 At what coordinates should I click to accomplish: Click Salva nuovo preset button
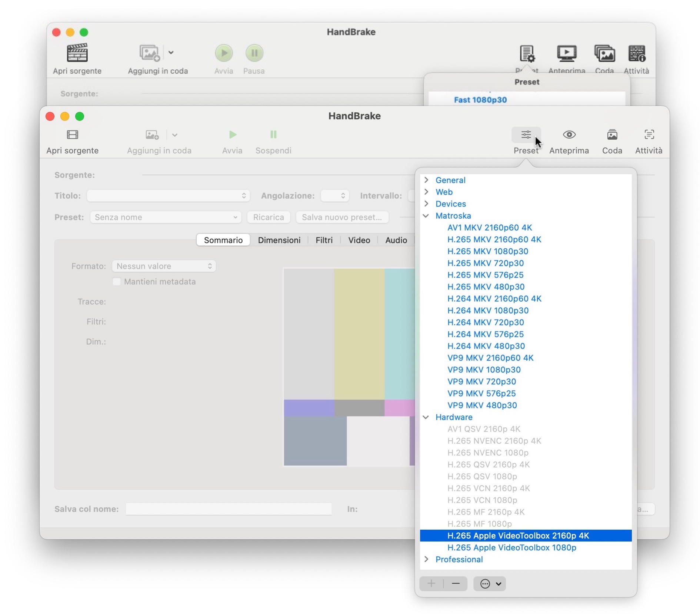pos(342,217)
